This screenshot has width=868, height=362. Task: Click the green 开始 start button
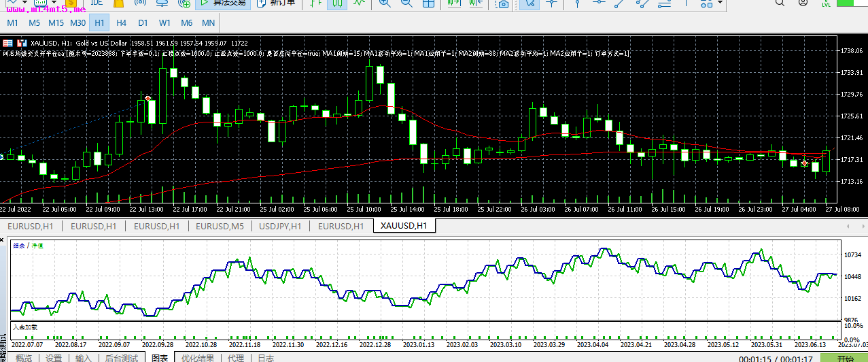845,358
